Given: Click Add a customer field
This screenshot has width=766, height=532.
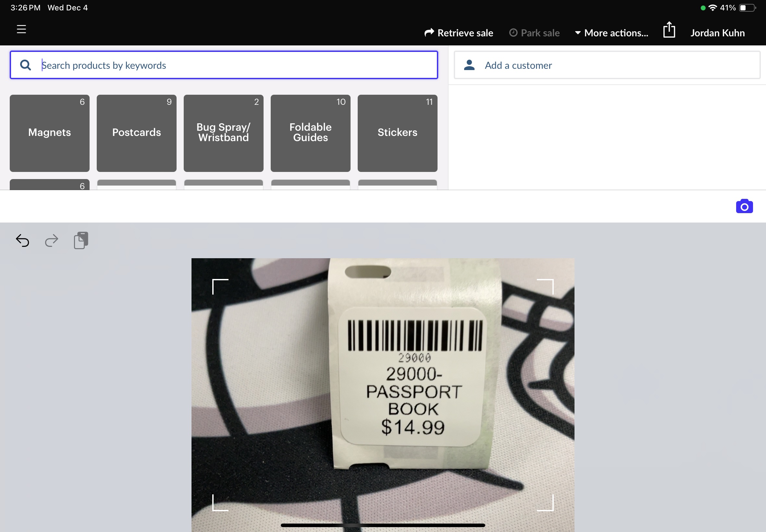Looking at the screenshot, I should click(607, 65).
